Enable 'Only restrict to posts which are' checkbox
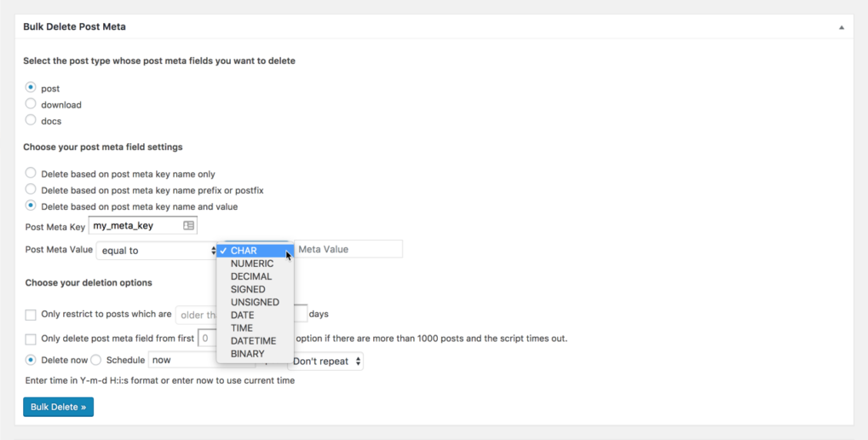This screenshot has height=440, width=868. pyautogui.click(x=31, y=315)
